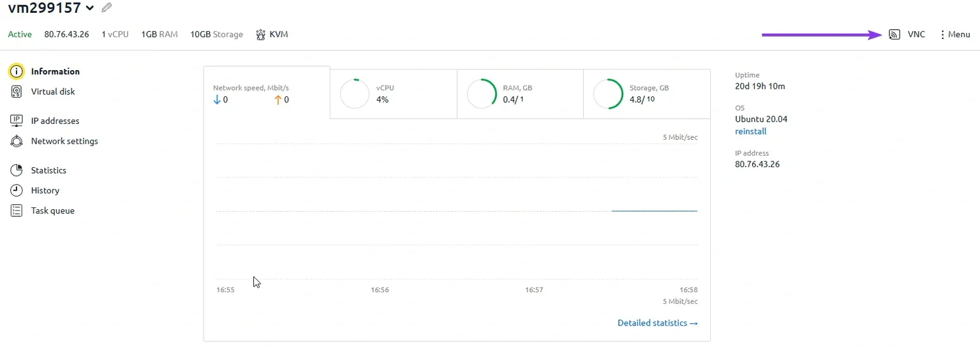The image size is (980, 349).
Task: Click the network traffic line on graph
Action: 654,211
